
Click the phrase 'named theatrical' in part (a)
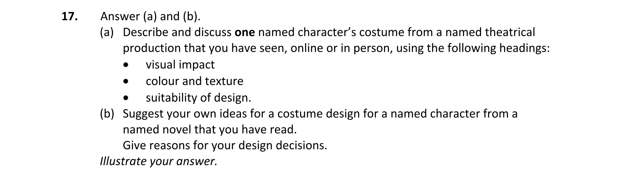490,33
